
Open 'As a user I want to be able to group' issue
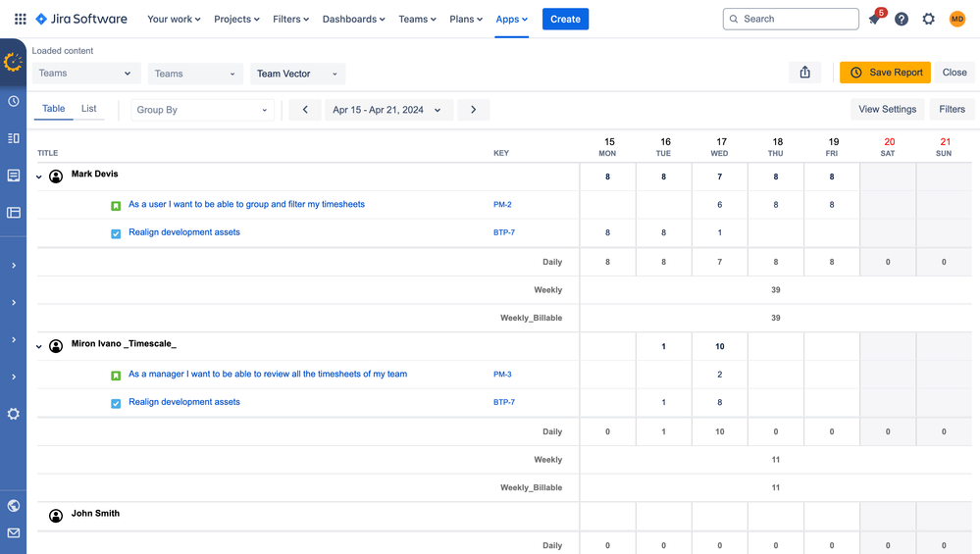tap(246, 204)
